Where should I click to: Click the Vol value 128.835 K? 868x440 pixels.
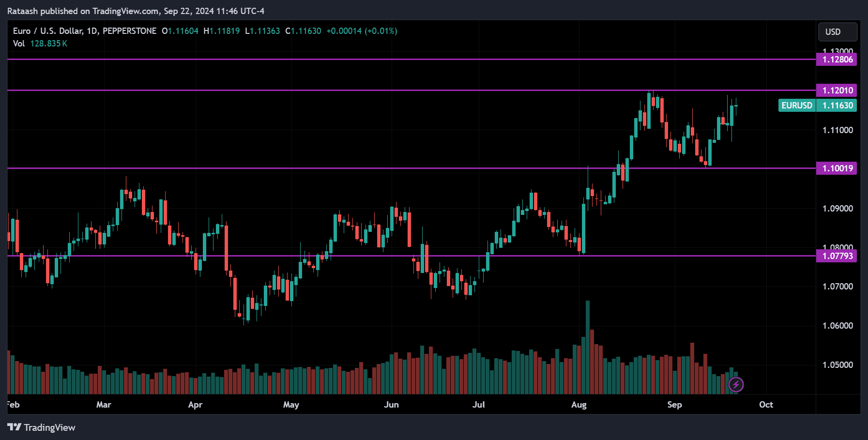click(48, 44)
